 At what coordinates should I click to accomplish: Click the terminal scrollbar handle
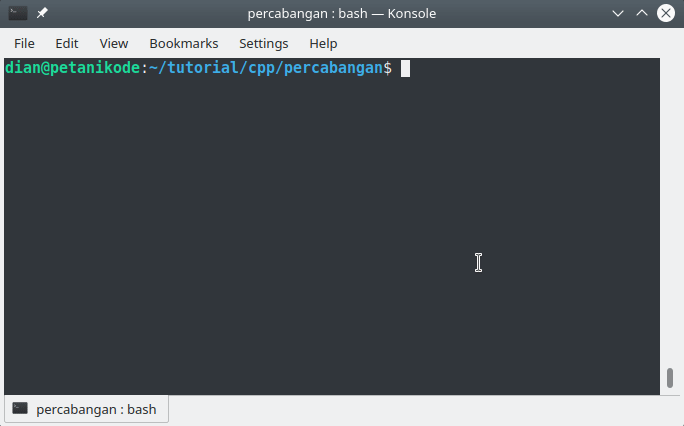point(670,378)
